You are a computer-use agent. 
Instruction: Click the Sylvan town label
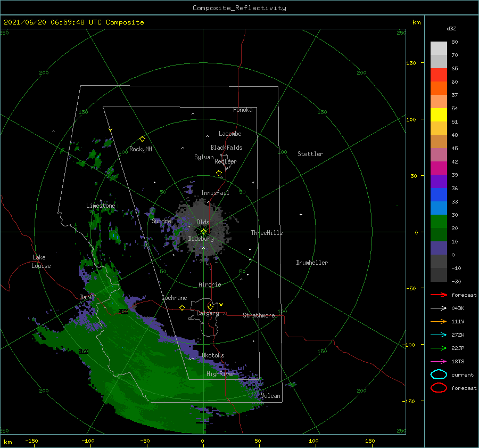coord(204,157)
